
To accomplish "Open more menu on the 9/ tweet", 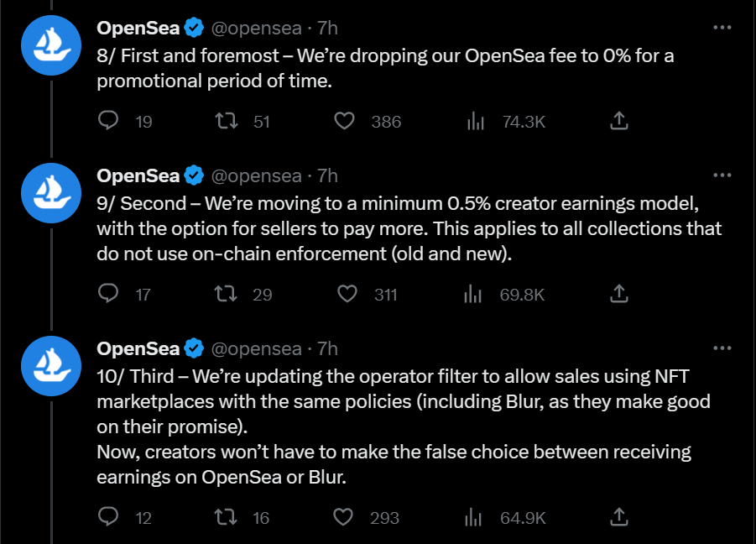I will (722, 175).
